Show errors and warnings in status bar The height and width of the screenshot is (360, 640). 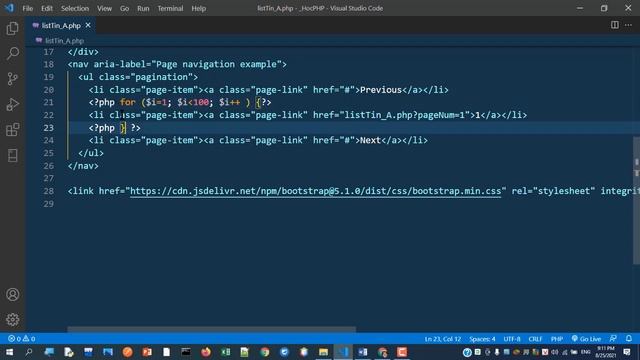22,339
